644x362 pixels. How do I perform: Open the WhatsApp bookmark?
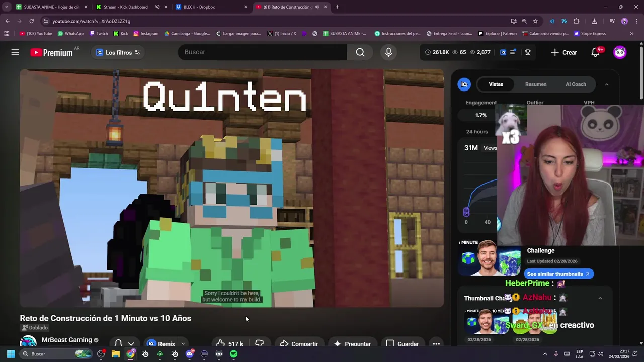pos(70,34)
